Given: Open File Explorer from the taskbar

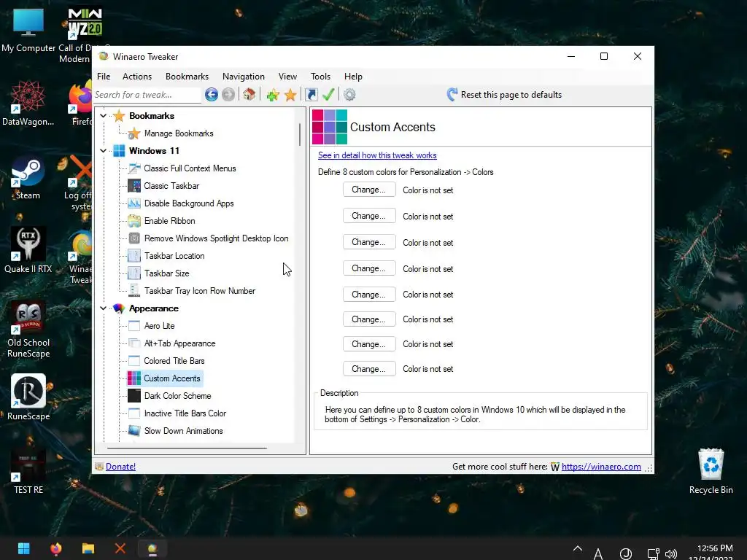Looking at the screenshot, I should coord(88,548).
